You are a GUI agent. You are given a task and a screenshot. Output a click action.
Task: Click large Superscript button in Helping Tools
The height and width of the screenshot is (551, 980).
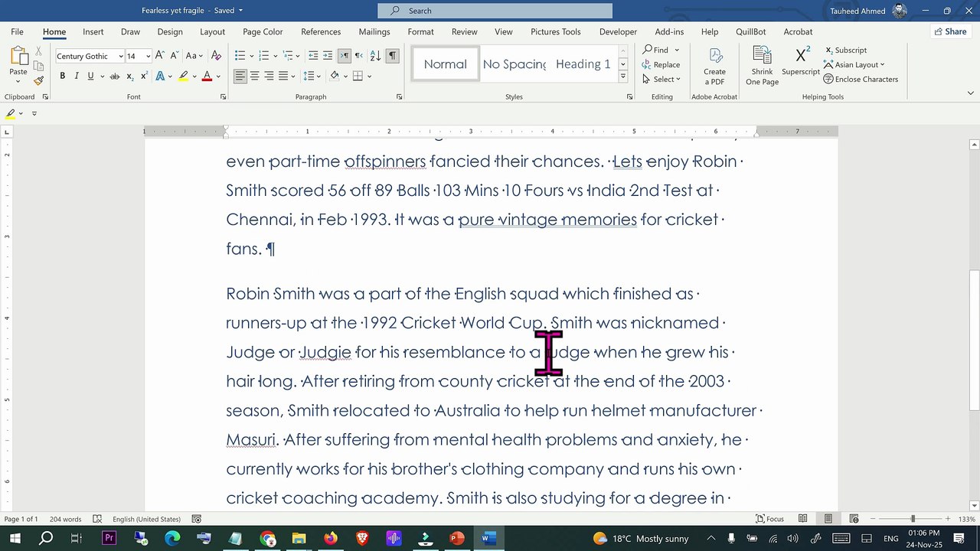pos(801,61)
